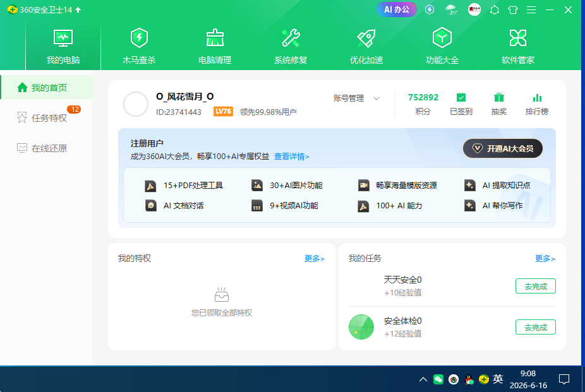Open 360 tray icon in taskbar
The width and height of the screenshot is (585, 392).
click(484, 379)
